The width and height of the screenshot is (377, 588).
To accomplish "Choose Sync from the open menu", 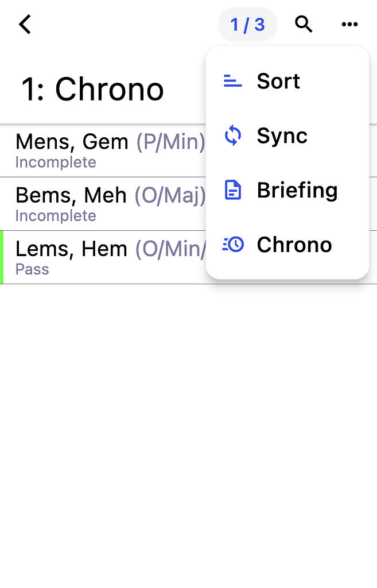I will coord(281,136).
